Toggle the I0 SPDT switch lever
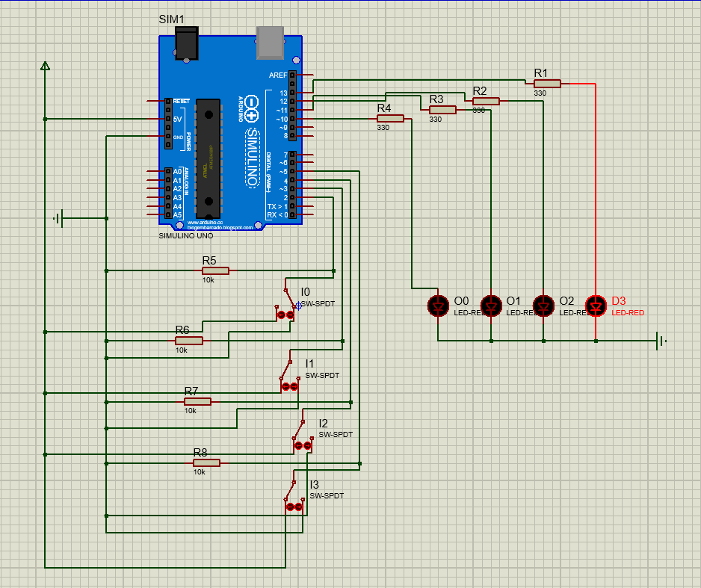Image resolution: width=701 pixels, height=588 pixels. (x=288, y=298)
